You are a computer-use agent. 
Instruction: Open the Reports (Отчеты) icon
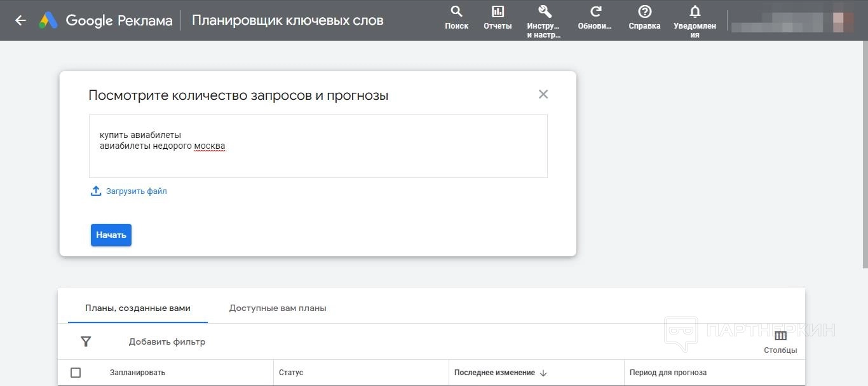coord(498,12)
